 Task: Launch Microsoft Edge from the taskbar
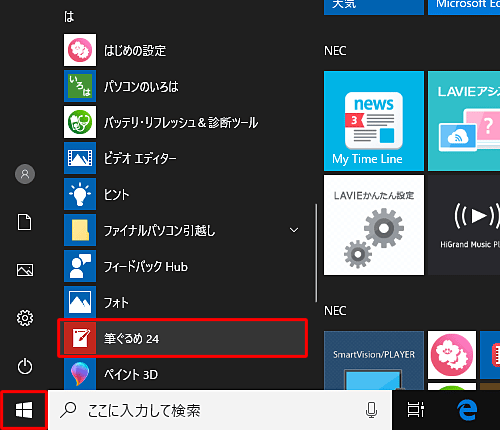click(x=467, y=410)
